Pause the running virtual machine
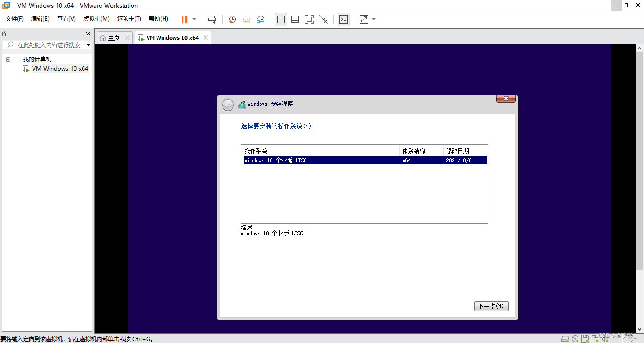644x343 pixels. [x=184, y=19]
